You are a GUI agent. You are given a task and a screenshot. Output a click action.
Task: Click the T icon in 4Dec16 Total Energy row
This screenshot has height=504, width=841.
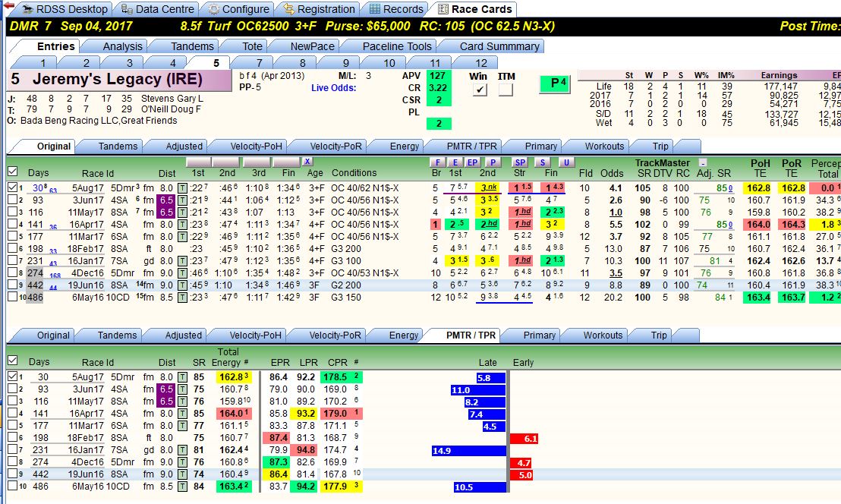182,461
